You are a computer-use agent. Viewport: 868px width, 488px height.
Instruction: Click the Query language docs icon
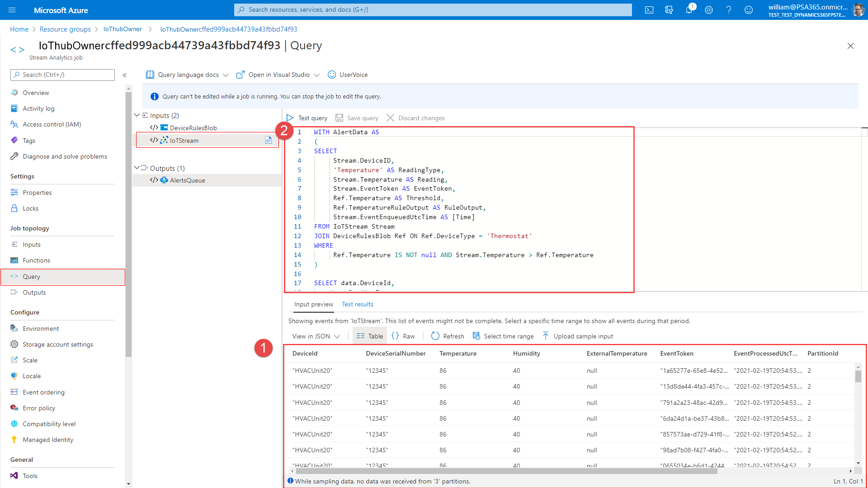pos(150,74)
